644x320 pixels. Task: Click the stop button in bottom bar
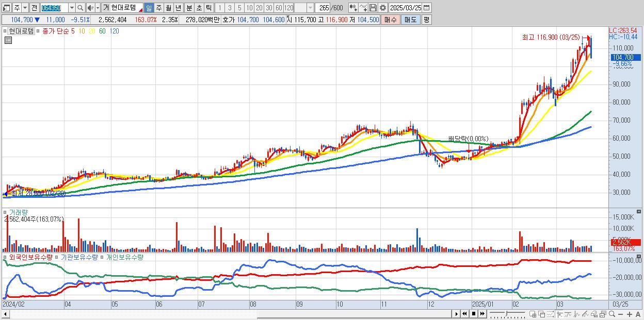[x=474, y=314]
